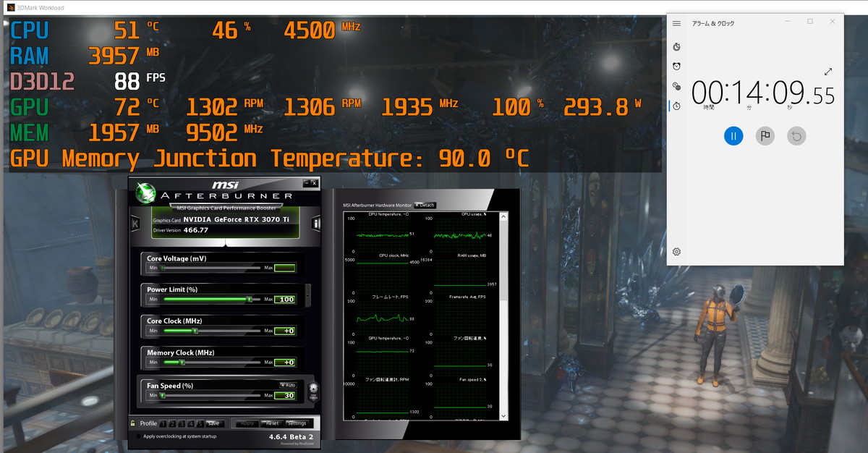Image resolution: width=868 pixels, height=453 pixels.
Task: Select profile slot 3
Action: tap(182, 423)
